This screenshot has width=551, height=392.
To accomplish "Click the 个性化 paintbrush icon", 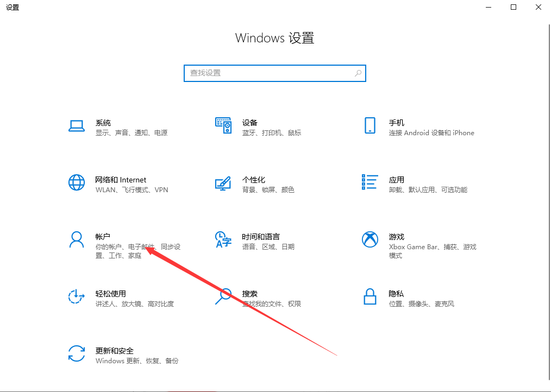I will [223, 183].
